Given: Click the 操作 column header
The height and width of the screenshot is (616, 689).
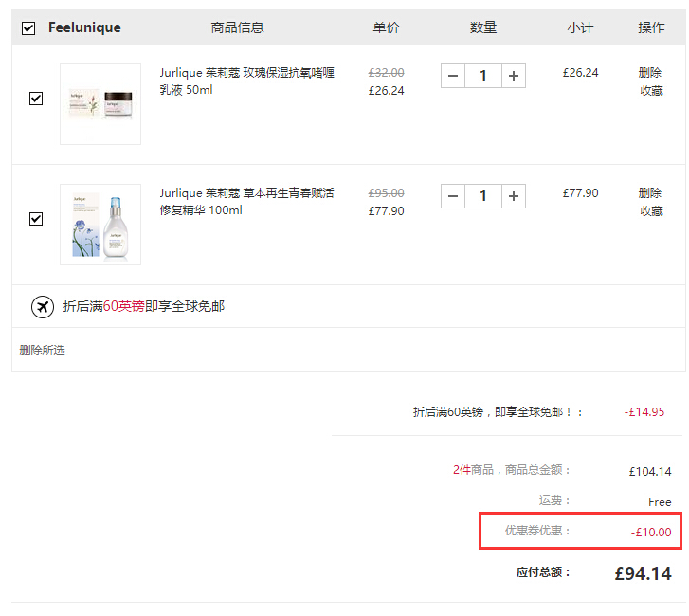Looking at the screenshot, I should (651, 27).
